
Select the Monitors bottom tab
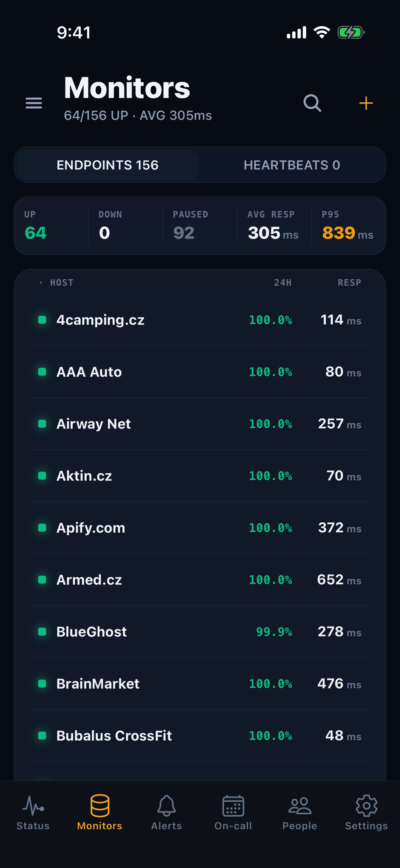99,812
